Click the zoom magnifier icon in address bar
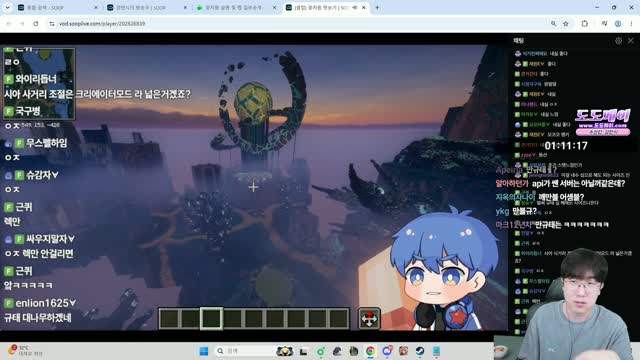The height and width of the screenshot is (360, 640). (x=553, y=24)
